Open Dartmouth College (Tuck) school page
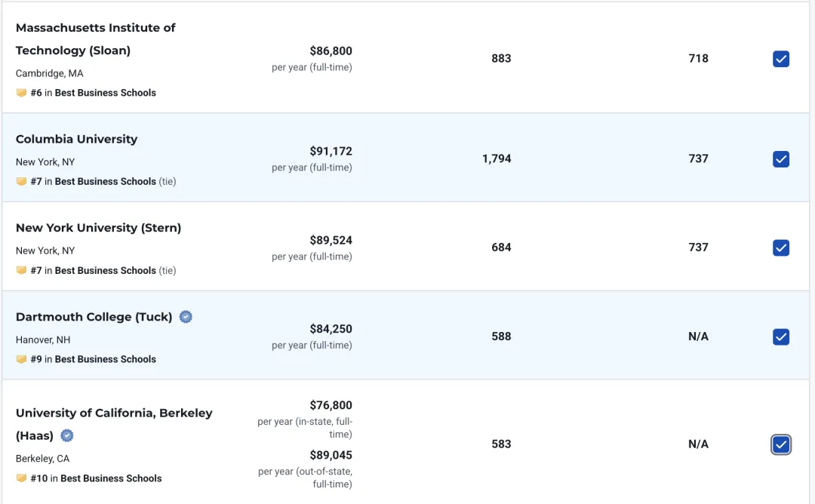The height and width of the screenshot is (504, 815). (x=94, y=317)
